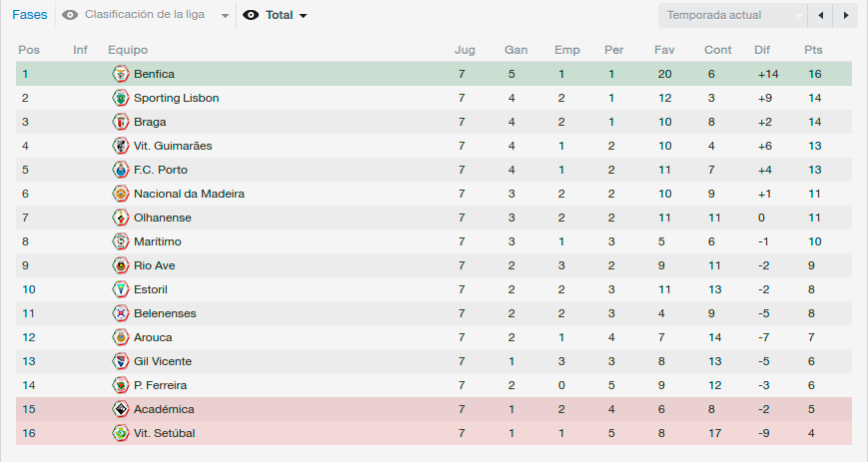
Task: Toggle the eye icon beside Total
Action: [251, 15]
